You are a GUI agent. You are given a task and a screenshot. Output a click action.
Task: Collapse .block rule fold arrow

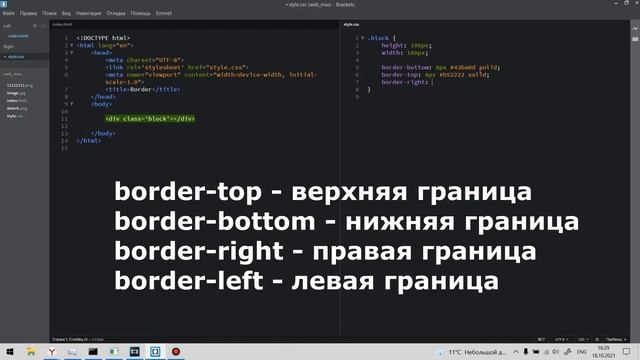(362, 38)
